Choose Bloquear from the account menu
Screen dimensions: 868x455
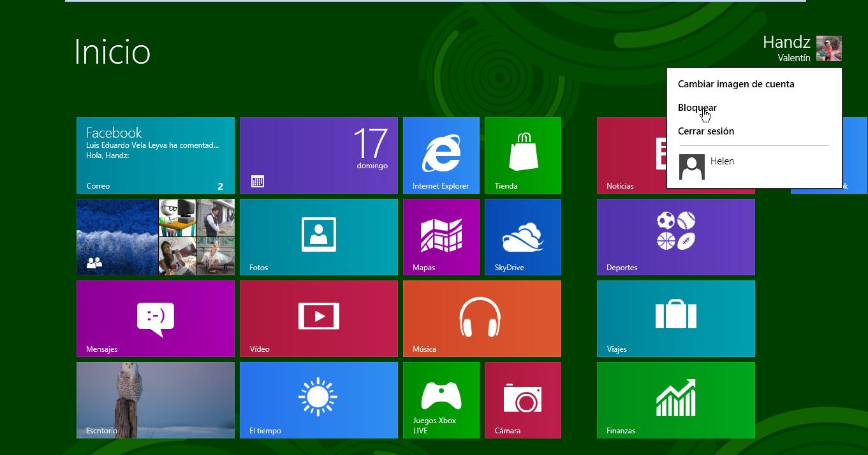point(697,108)
